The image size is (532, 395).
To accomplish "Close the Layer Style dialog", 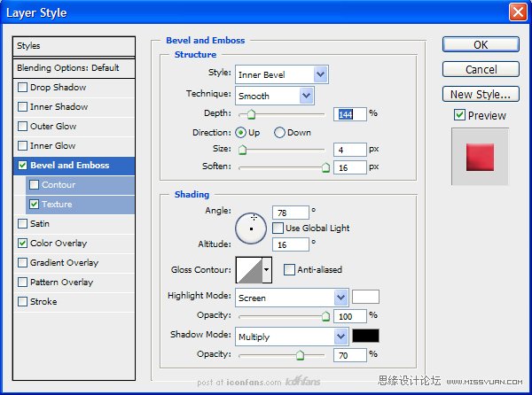I will (x=518, y=12).
